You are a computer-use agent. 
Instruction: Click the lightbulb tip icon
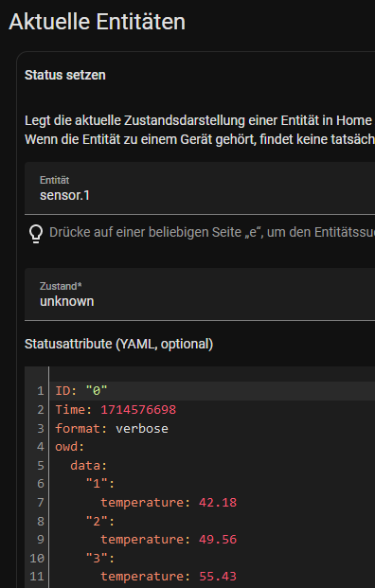pos(36,234)
